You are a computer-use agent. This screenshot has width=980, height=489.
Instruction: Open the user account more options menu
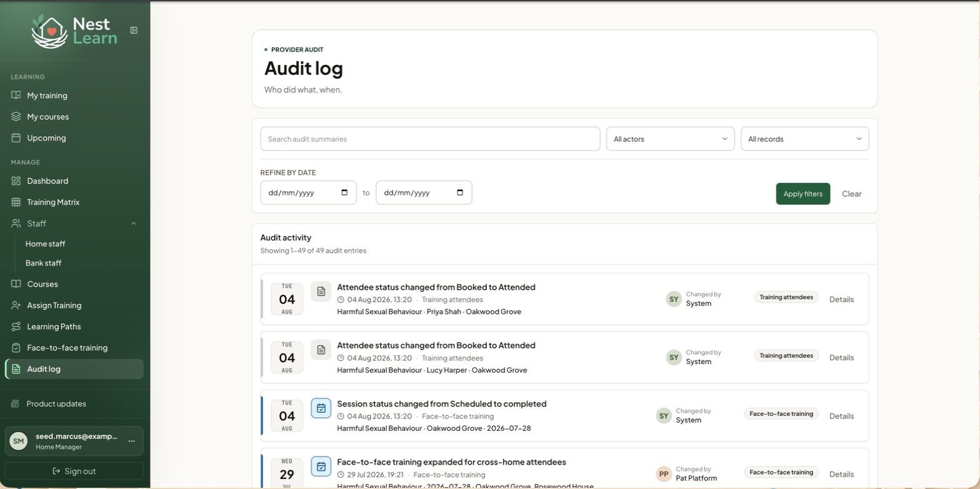pyautogui.click(x=131, y=441)
